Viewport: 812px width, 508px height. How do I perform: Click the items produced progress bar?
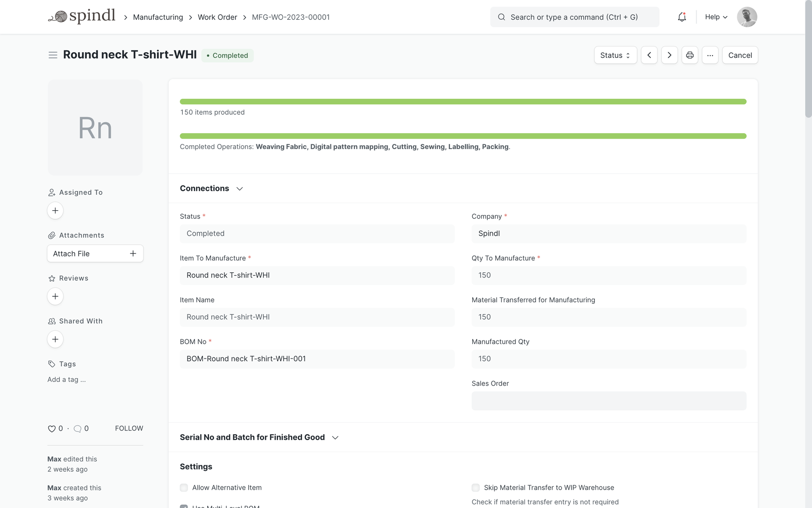pos(463,101)
